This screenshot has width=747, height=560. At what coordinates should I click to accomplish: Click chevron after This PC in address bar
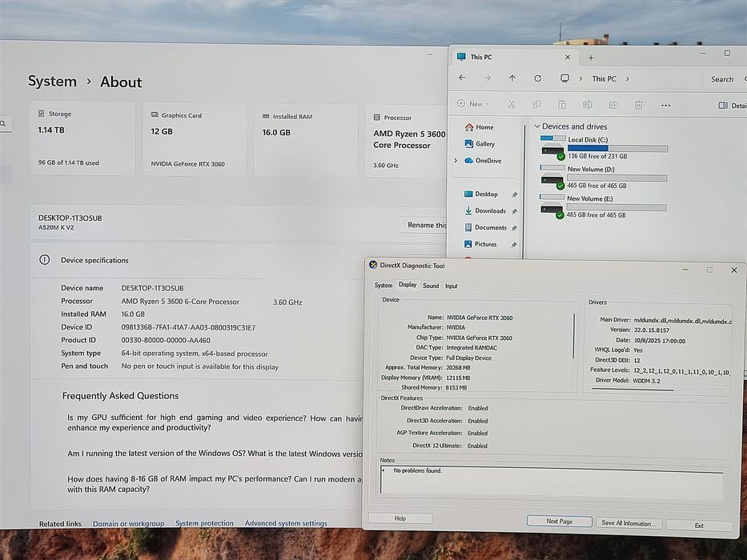[628, 79]
